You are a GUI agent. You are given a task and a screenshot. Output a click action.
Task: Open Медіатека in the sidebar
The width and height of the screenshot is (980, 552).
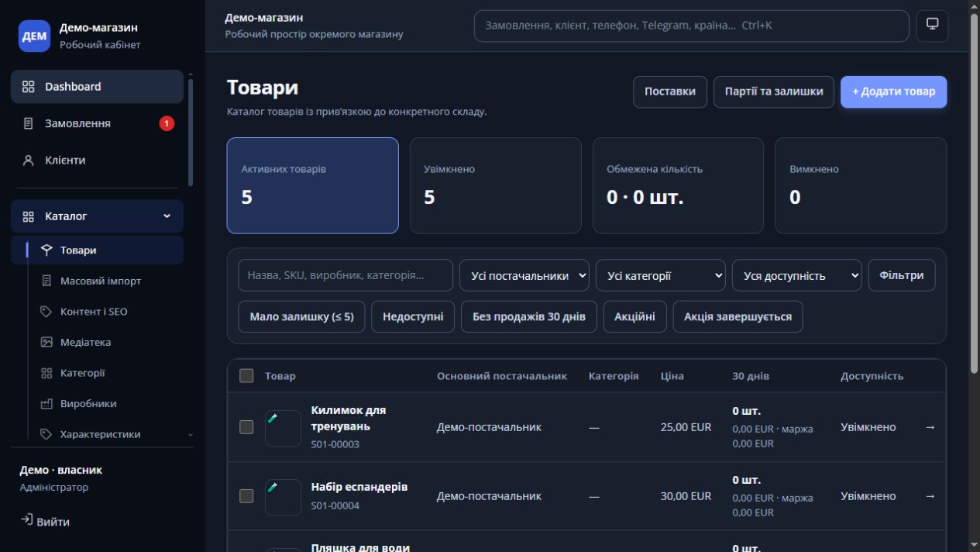pyautogui.click(x=97, y=342)
